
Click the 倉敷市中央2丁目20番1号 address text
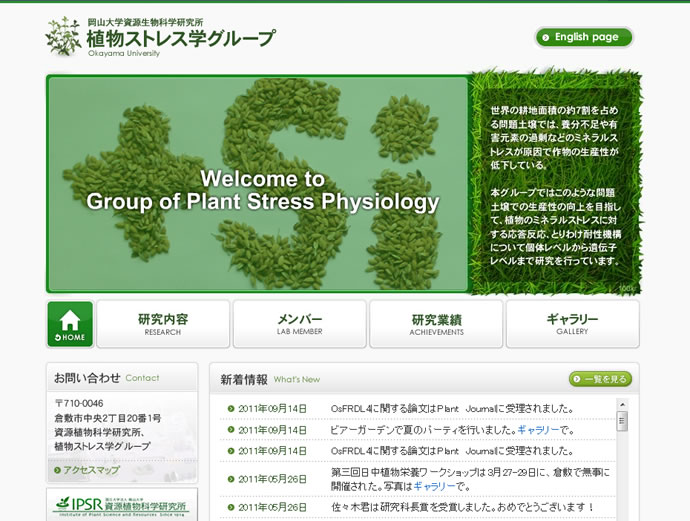click(108, 418)
